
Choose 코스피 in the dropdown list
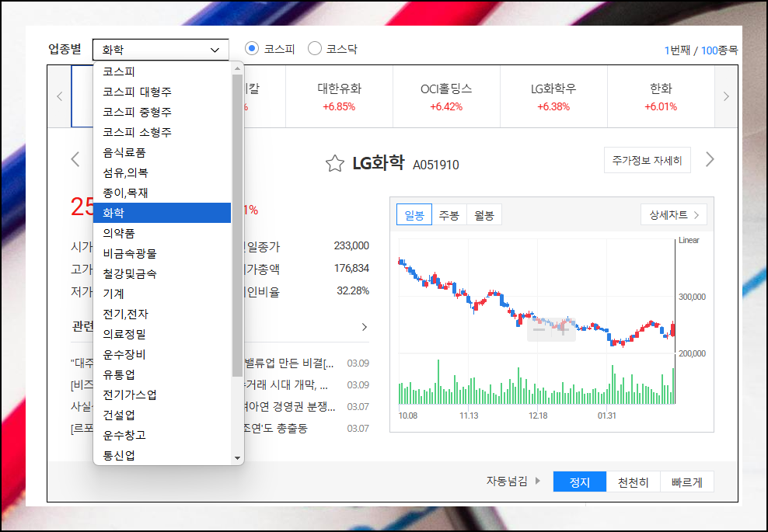click(162, 71)
